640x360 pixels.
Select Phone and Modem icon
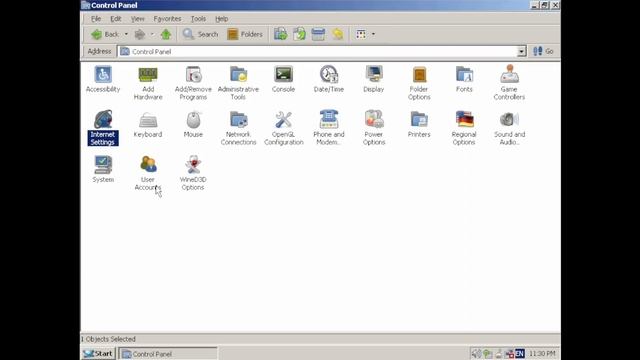point(329,128)
